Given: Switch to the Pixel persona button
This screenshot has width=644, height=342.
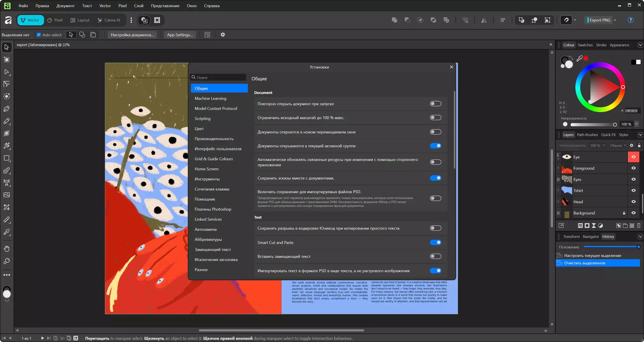Looking at the screenshot, I should (55, 20).
